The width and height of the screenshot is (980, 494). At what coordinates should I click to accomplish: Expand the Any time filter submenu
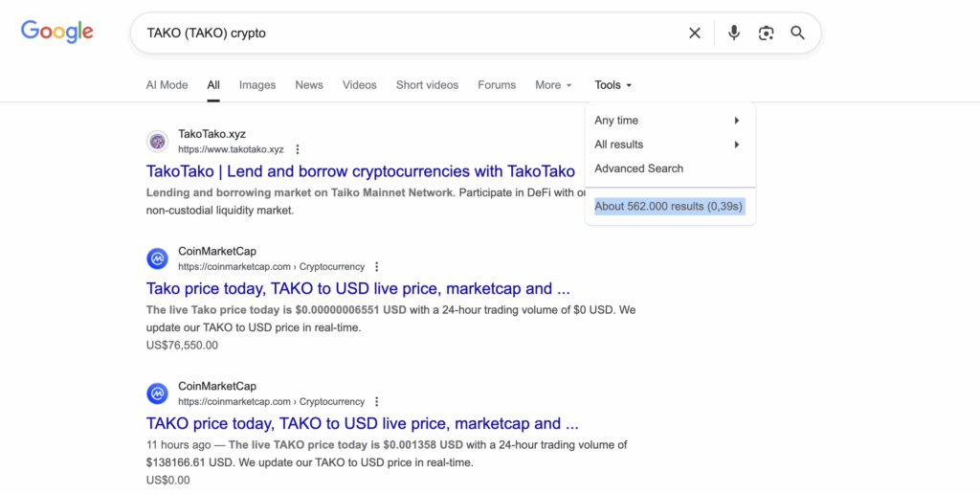(668, 121)
